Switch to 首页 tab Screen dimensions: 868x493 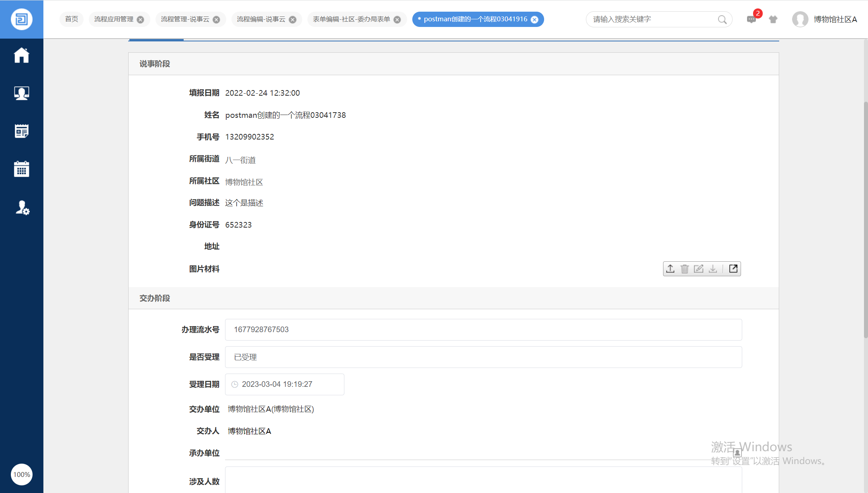point(72,19)
